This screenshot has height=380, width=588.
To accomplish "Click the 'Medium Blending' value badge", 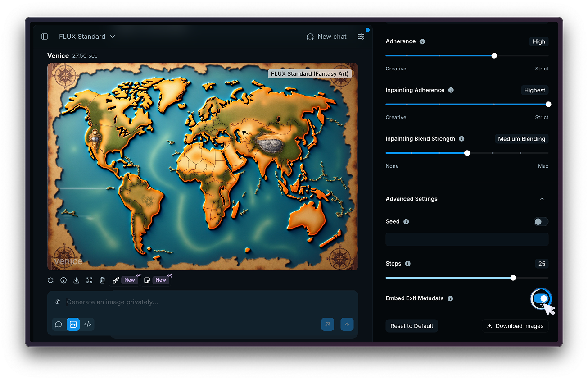I will pyautogui.click(x=522, y=139).
